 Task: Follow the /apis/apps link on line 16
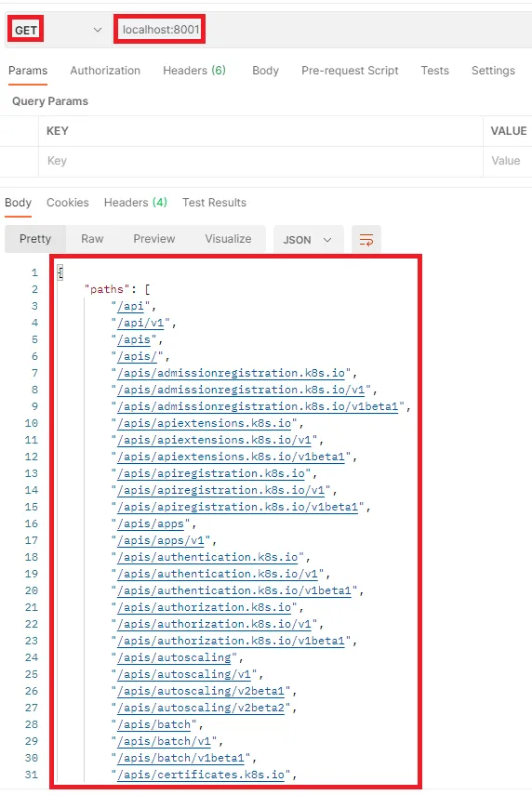point(151,523)
